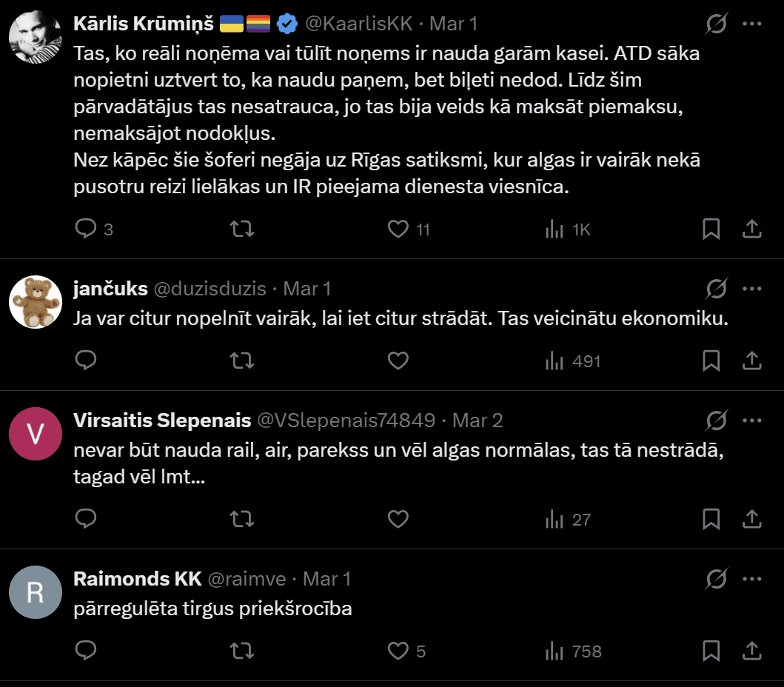Open the Mar 2 timestamp link
Image resolution: width=784 pixels, height=687 pixels.
tap(478, 420)
